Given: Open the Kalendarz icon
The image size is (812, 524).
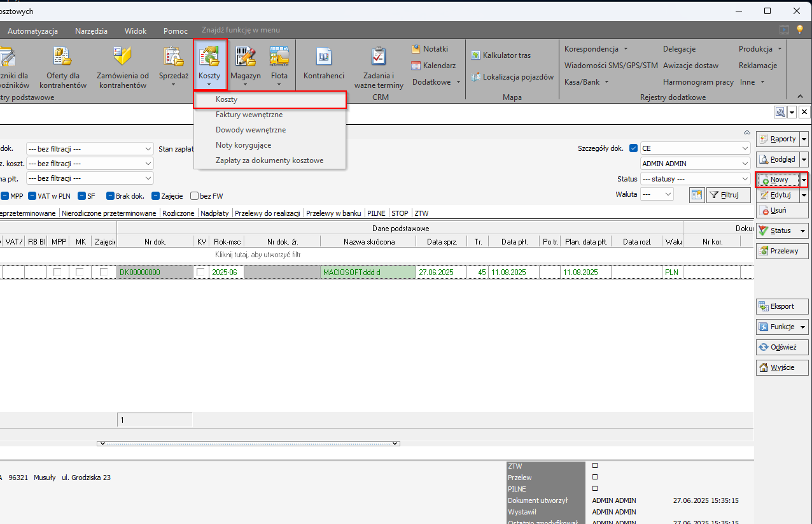Looking at the screenshot, I should (416, 66).
